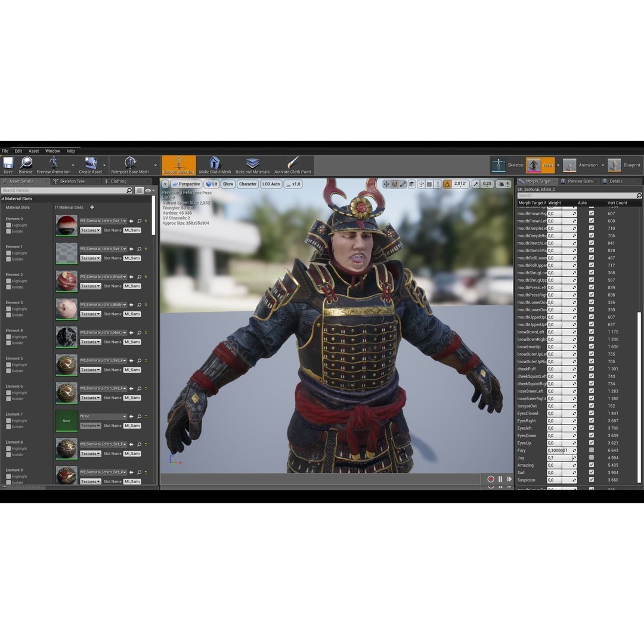
Task: Click the Make Static Mesh icon
Action: pos(215,165)
